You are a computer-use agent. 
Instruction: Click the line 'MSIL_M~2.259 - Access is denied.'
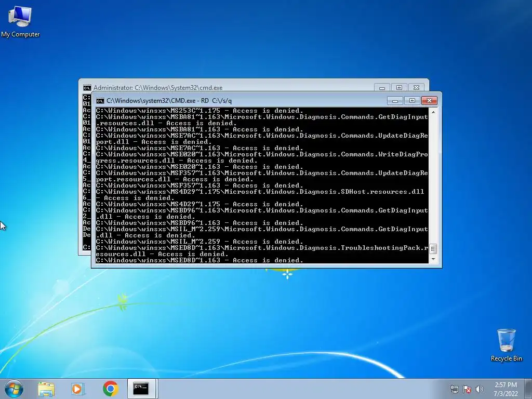[199, 242]
